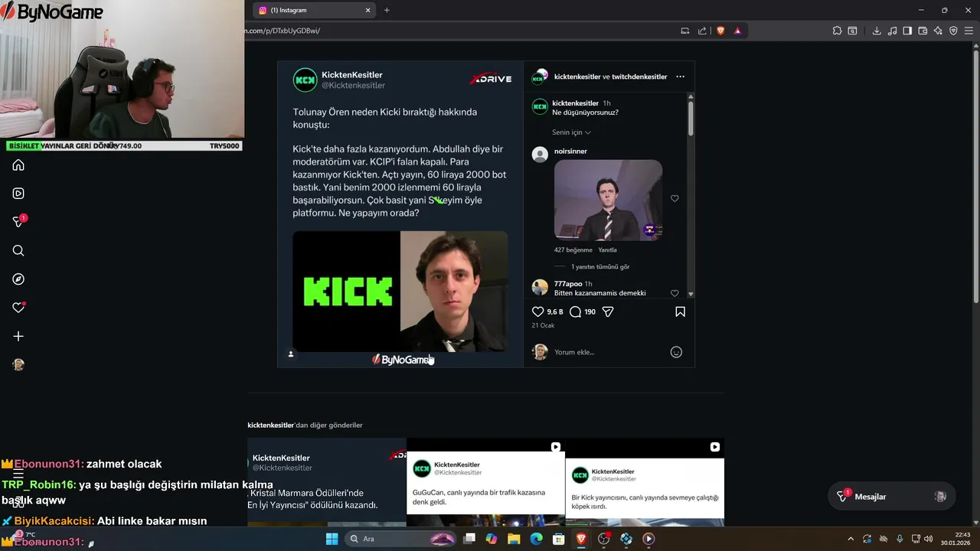Share this page from address bar

click(702, 31)
